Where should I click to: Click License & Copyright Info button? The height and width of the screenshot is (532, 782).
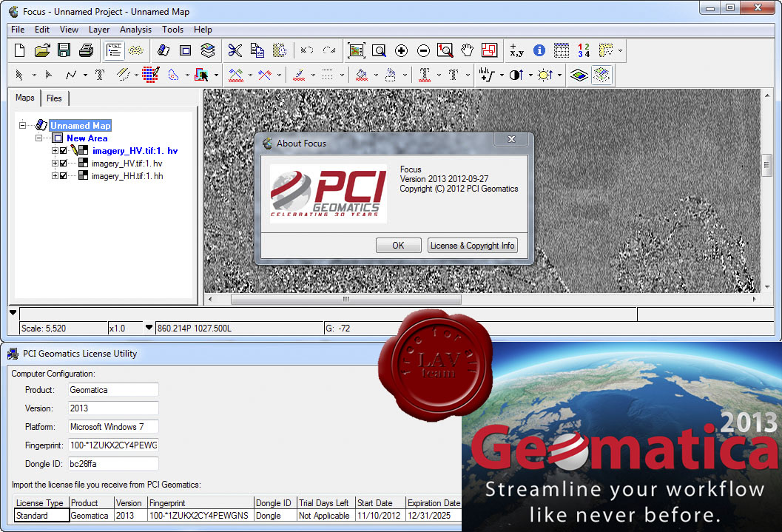point(472,246)
